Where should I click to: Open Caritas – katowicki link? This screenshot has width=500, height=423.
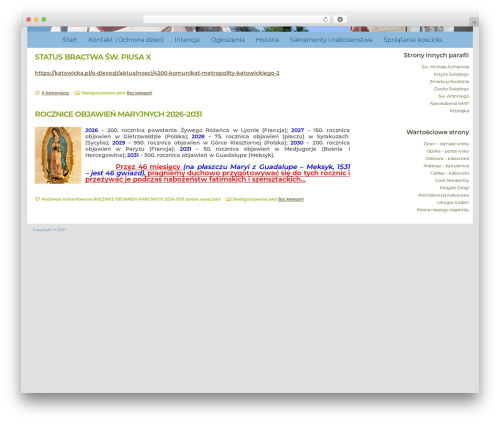pyautogui.click(x=449, y=173)
